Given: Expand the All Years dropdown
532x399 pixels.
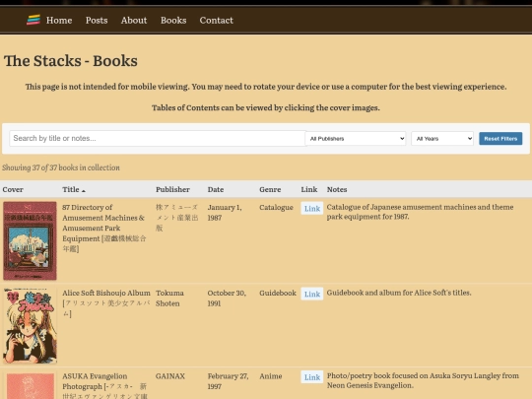Looking at the screenshot, I should tap(442, 139).
